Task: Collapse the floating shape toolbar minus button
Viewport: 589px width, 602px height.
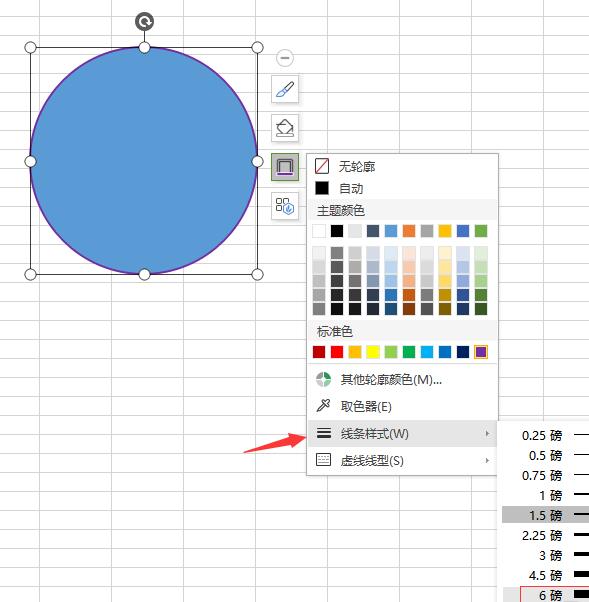Action: pos(285,58)
